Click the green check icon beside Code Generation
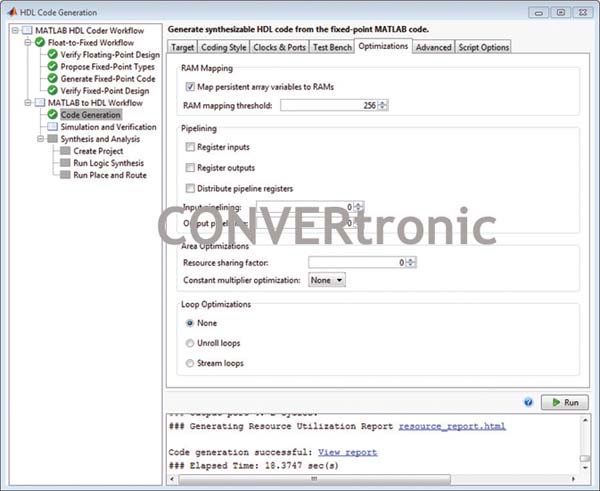The height and width of the screenshot is (491, 600). pyautogui.click(x=52, y=114)
